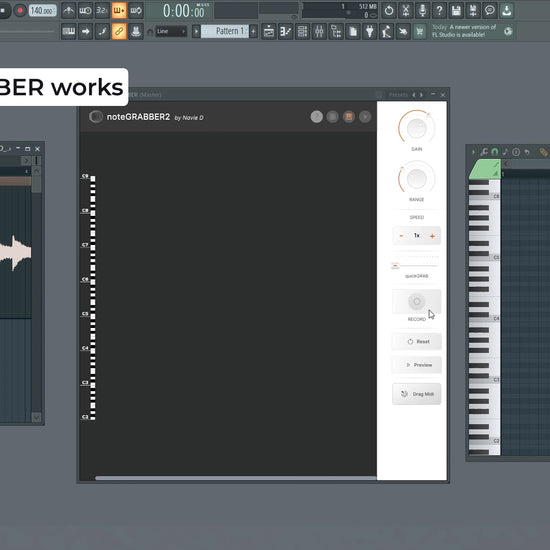This screenshot has width=550, height=550.
Task: Open help with question mark icon
Action: [x=440, y=11]
